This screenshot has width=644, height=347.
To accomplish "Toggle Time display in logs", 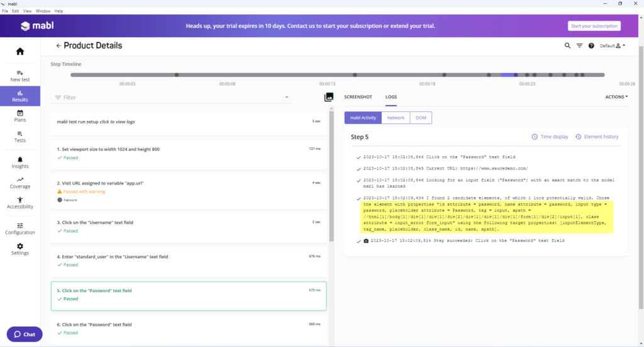I will point(550,137).
